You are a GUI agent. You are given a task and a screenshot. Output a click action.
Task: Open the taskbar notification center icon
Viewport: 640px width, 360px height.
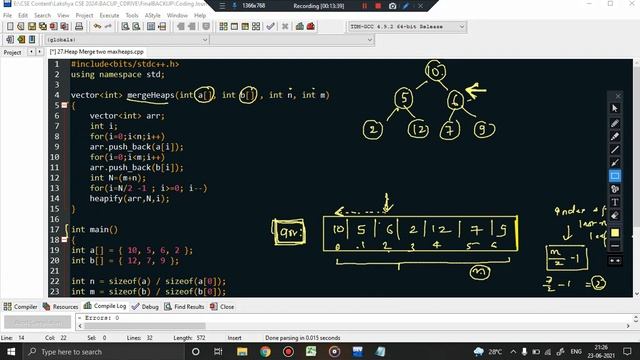pyautogui.click(x=627, y=351)
